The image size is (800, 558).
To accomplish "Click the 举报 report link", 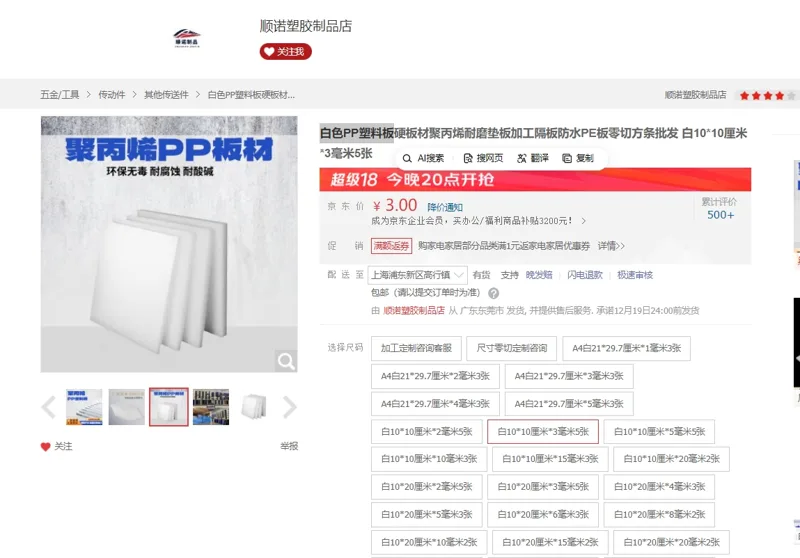I will point(289,446).
